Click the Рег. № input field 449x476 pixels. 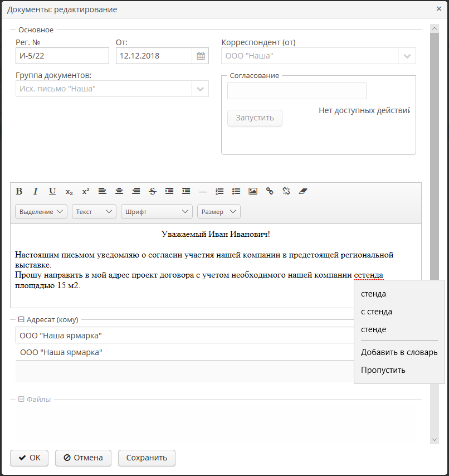62,56
